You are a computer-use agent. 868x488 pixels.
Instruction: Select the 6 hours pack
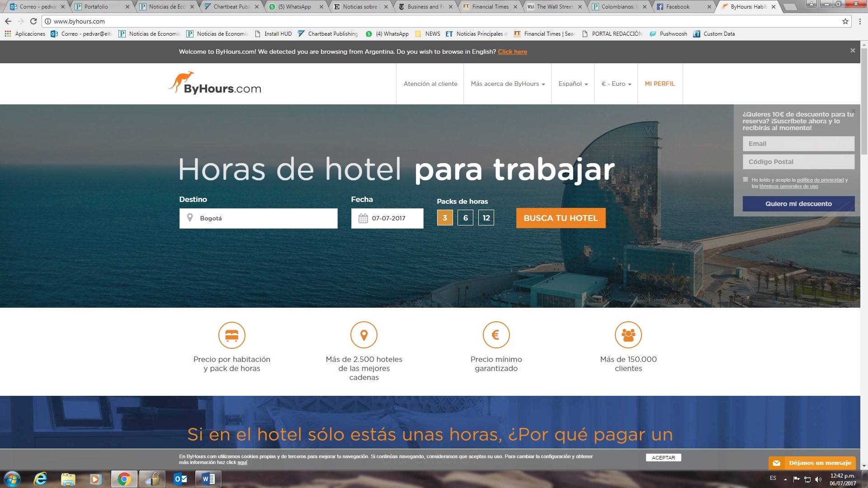465,218
